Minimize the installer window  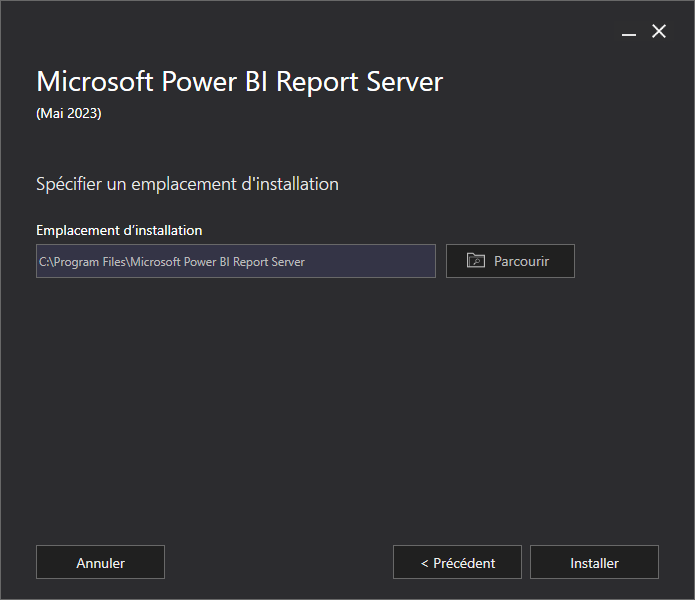pos(629,32)
